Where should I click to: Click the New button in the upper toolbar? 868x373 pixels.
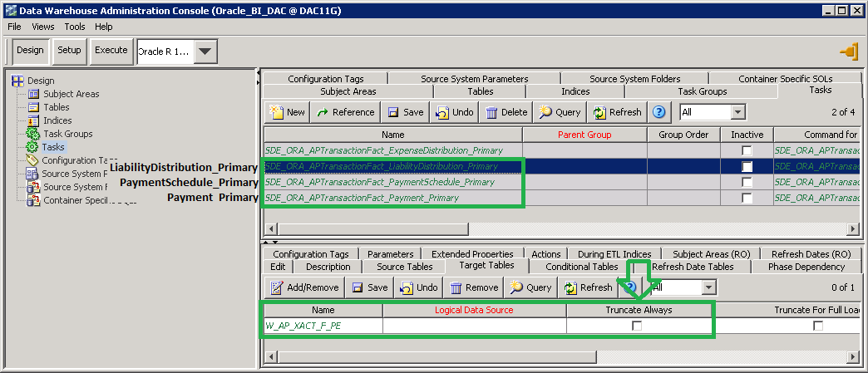pos(287,112)
